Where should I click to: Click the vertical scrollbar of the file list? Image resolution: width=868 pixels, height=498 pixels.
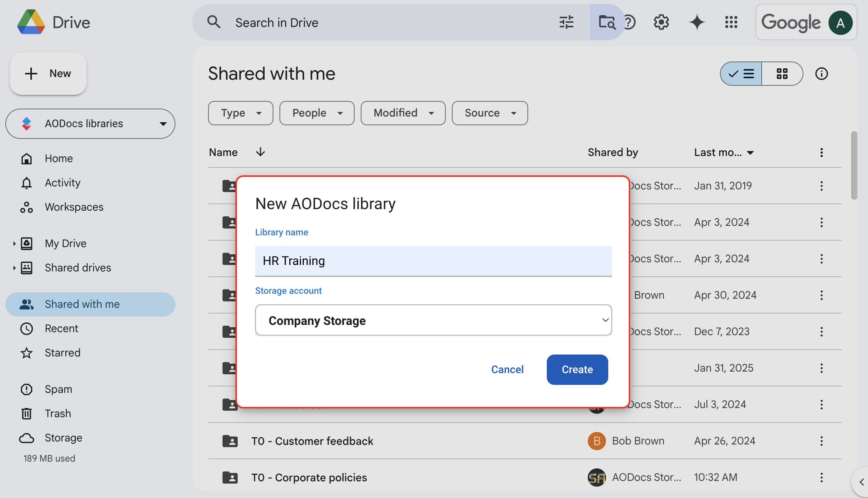[x=854, y=165]
